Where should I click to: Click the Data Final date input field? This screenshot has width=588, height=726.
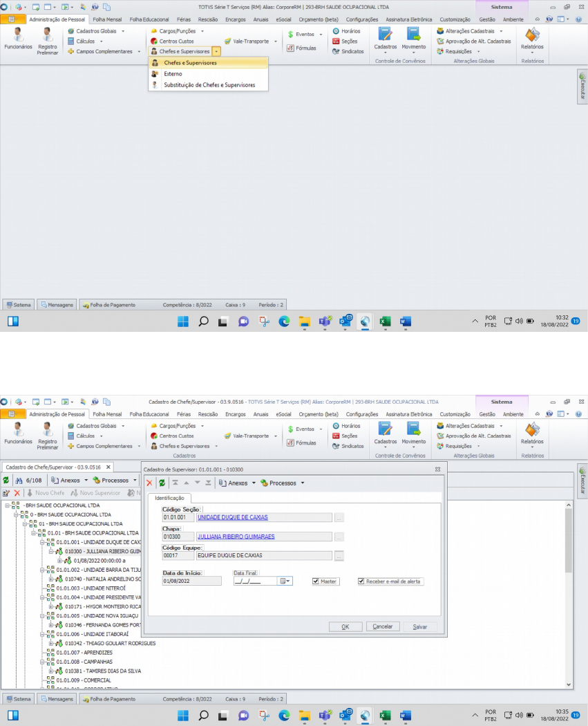(254, 581)
